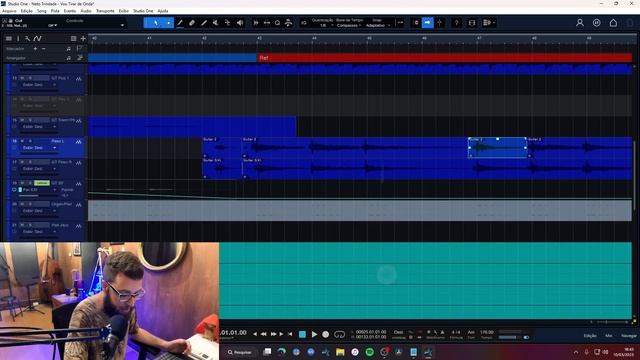Open File Explorer from the taskbar

click(340, 352)
